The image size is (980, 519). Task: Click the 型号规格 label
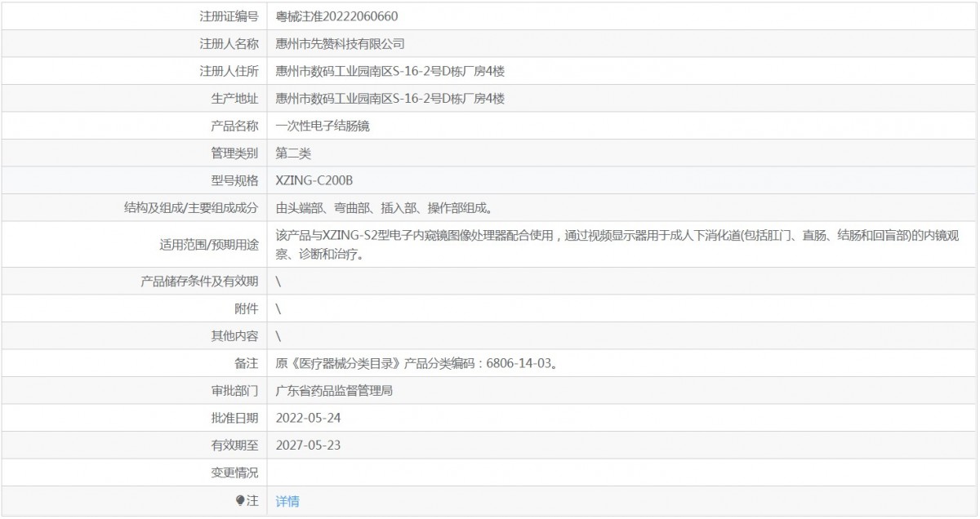click(234, 180)
